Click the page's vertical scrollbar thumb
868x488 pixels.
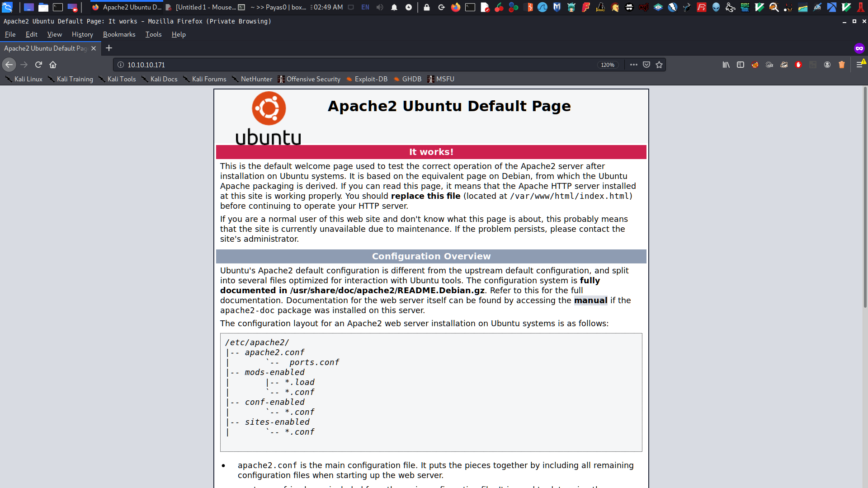pyautogui.click(x=865, y=197)
